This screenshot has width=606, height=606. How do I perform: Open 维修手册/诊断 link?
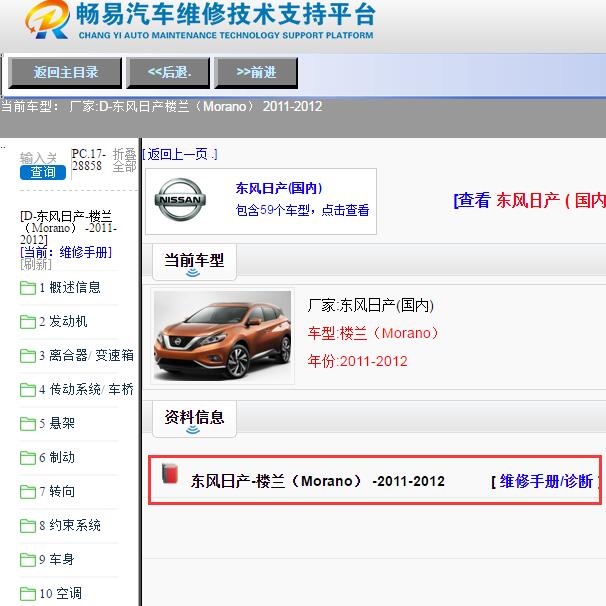[546, 482]
